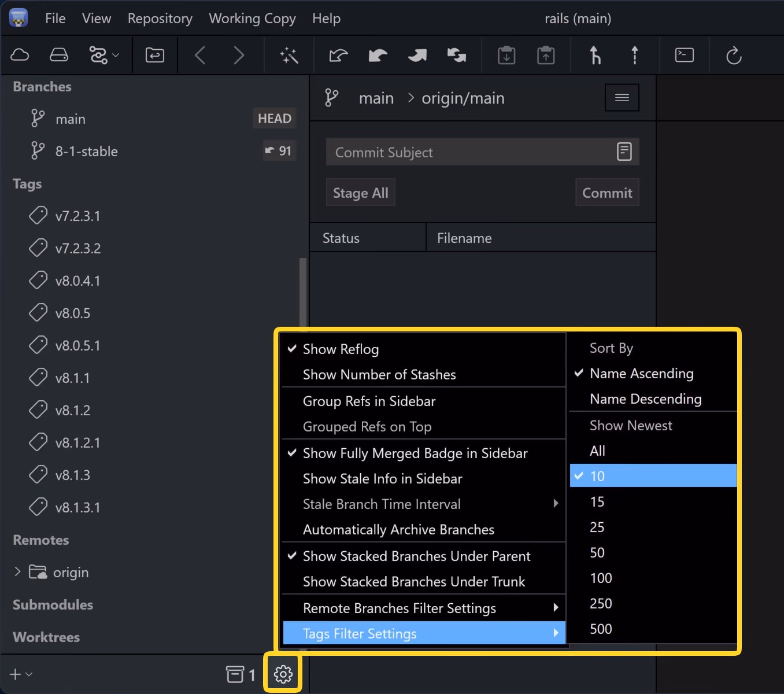Click the Status column header

(368, 238)
